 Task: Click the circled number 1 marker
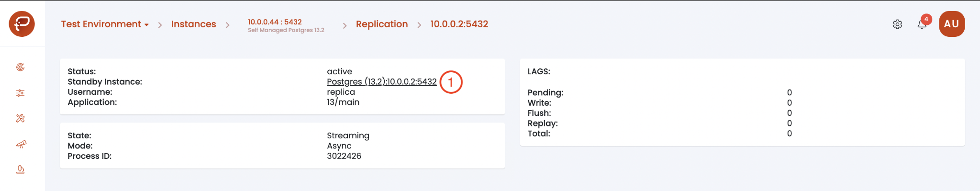coord(451,82)
